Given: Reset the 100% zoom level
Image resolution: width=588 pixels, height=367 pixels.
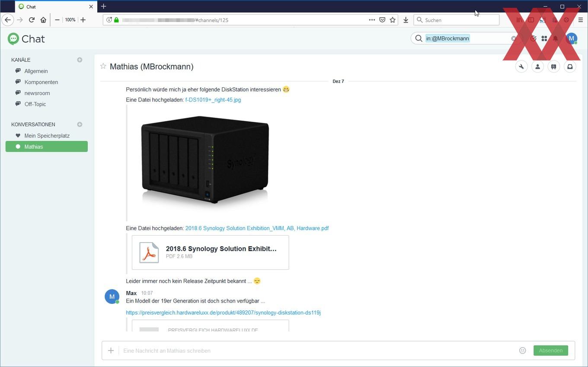Looking at the screenshot, I should 70,20.
